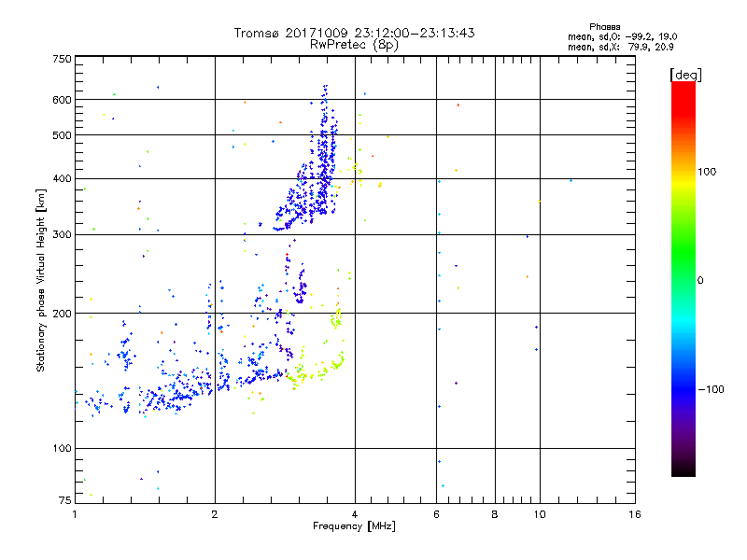
Task: Click the x-axis label '8'
Action: click(495, 514)
